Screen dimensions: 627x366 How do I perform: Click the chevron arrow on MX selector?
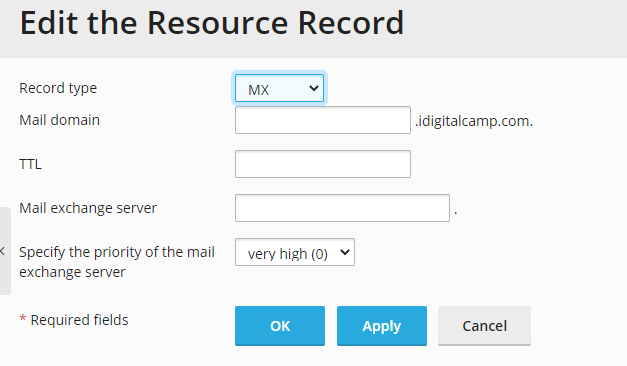[x=314, y=88]
